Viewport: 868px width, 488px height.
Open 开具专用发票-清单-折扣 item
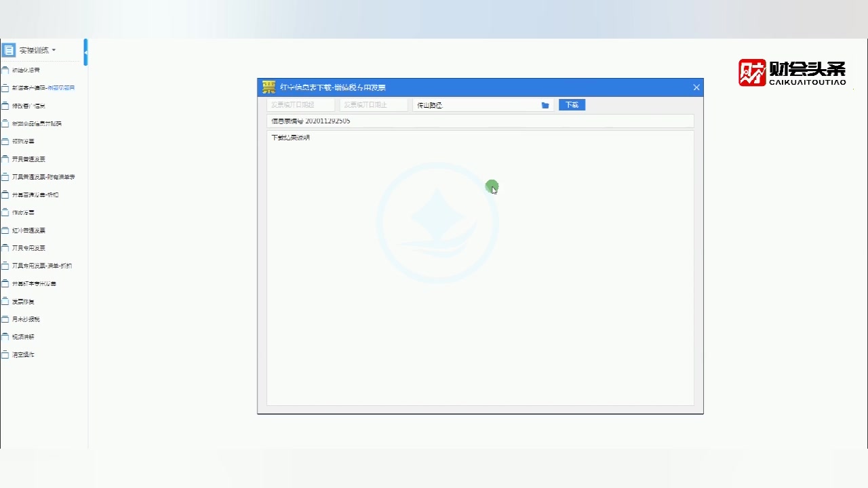tap(42, 266)
